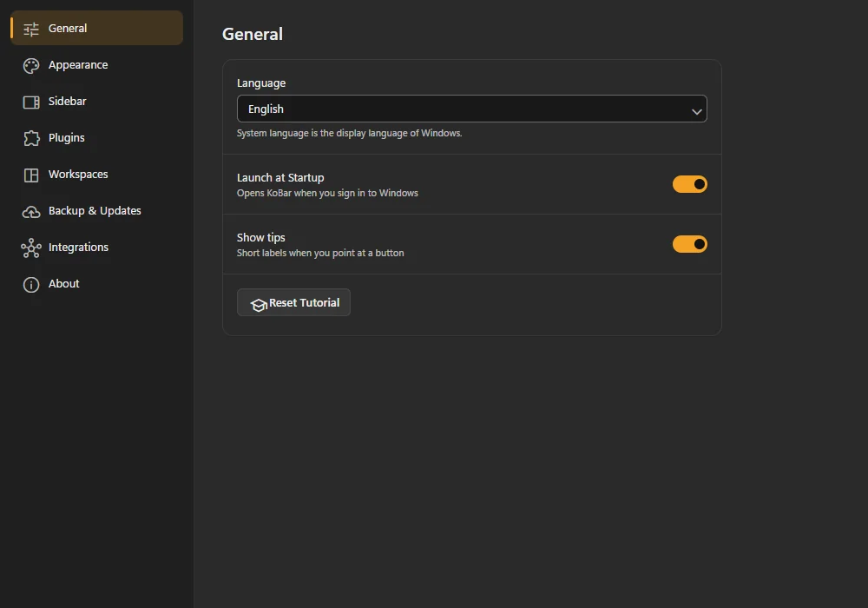Click the 'Launch at Startup' label
The width and height of the screenshot is (868, 608).
pyautogui.click(x=280, y=177)
